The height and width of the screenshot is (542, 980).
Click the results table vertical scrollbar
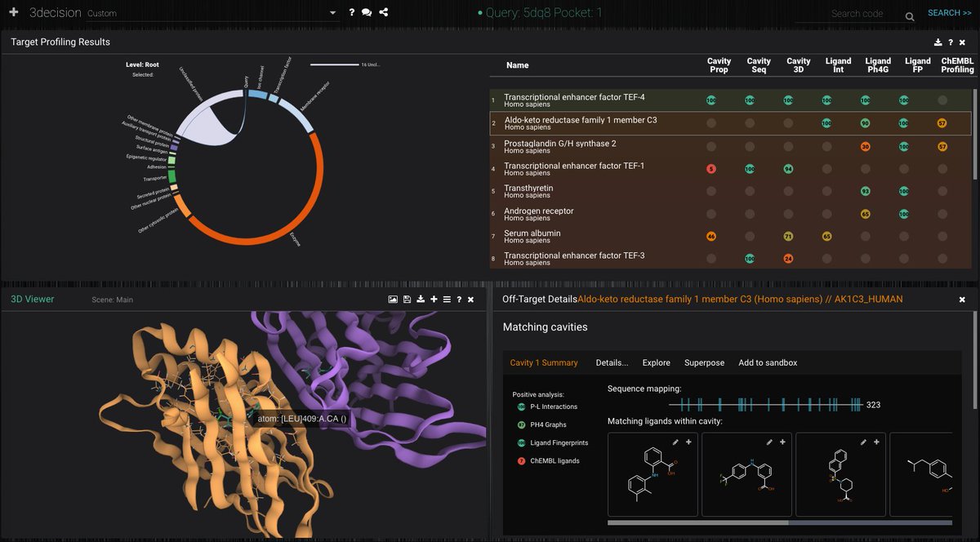pyautogui.click(x=974, y=135)
